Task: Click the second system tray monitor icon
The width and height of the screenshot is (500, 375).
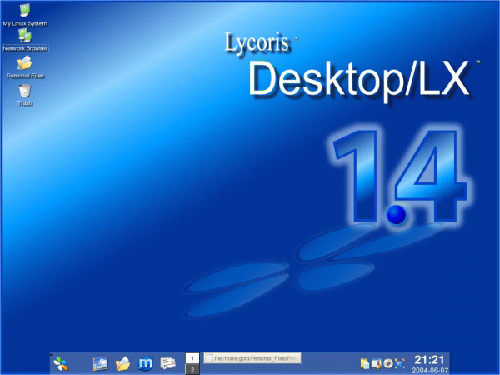Action: coord(377,363)
